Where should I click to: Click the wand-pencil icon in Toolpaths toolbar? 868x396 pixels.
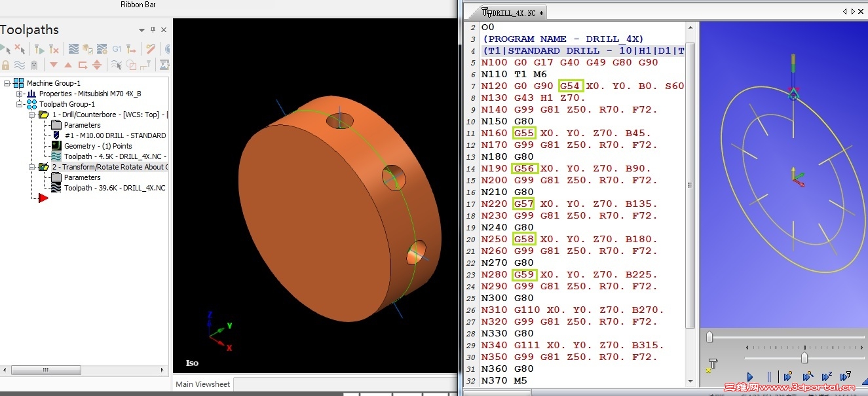click(151, 48)
